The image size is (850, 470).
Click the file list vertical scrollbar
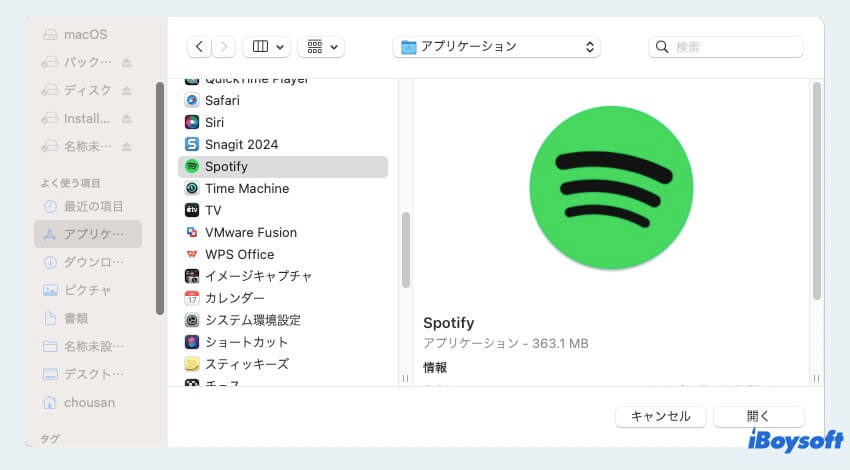point(405,250)
